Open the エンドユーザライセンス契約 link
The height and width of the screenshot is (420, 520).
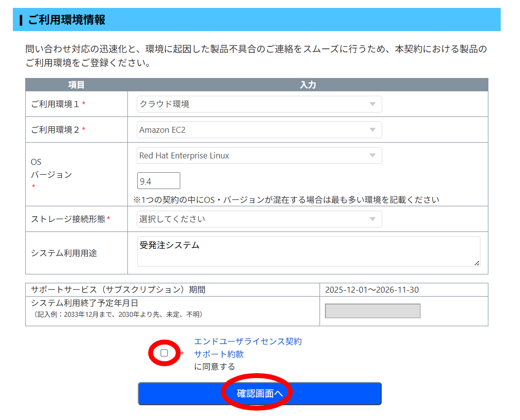point(247,341)
